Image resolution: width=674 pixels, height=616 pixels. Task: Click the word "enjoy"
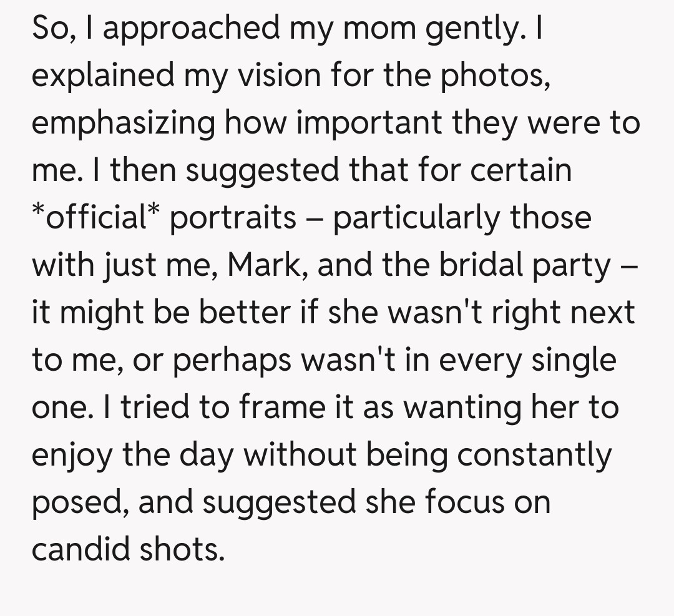[x=72, y=456]
